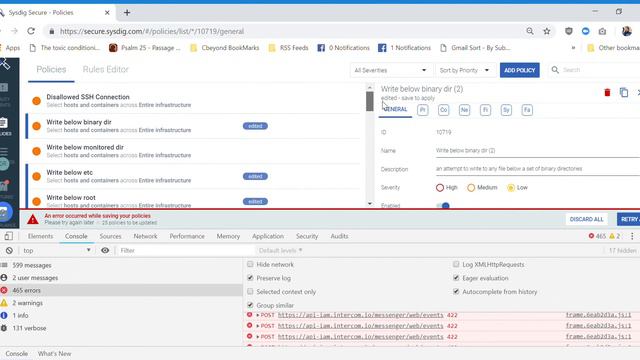
Task: Set severity to Medium
Action: pyautogui.click(x=471, y=188)
